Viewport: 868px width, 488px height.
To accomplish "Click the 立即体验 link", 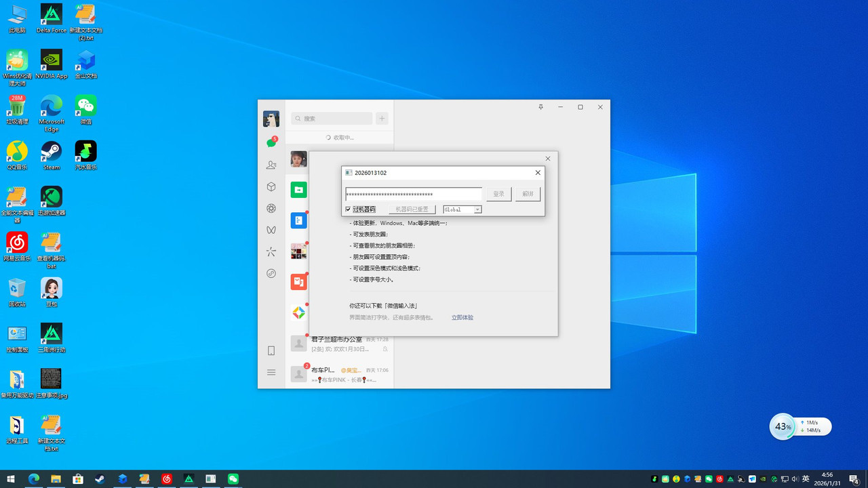I will click(462, 317).
